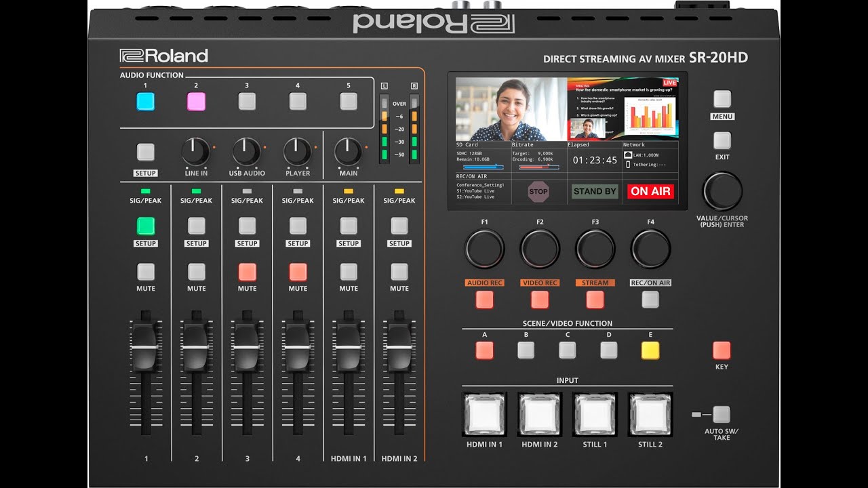Click the MAIN output level knob
The width and height of the screenshot is (868, 488).
349,152
